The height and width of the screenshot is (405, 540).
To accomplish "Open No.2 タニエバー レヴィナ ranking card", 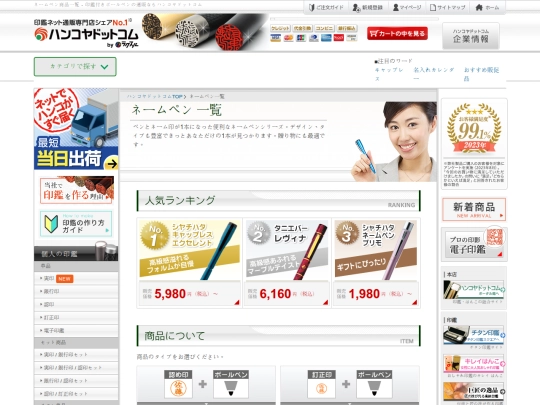I will tap(287, 263).
